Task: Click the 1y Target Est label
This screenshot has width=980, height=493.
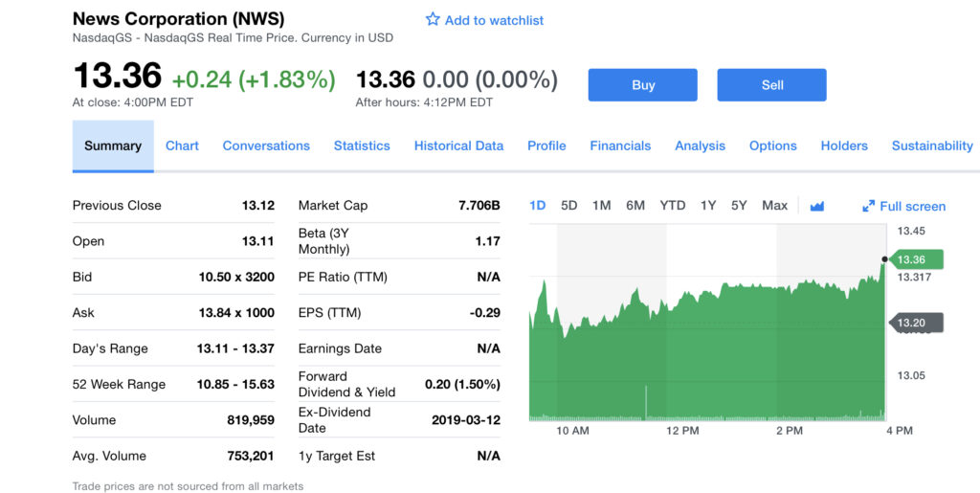Action: click(x=337, y=456)
